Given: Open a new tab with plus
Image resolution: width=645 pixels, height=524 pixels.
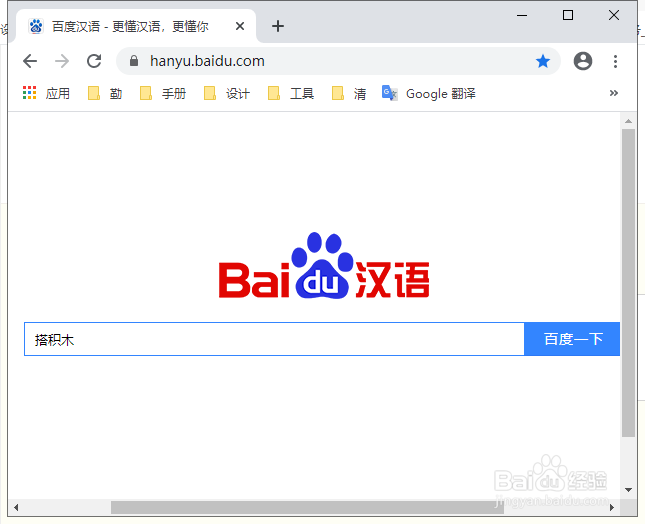Looking at the screenshot, I should [x=278, y=26].
